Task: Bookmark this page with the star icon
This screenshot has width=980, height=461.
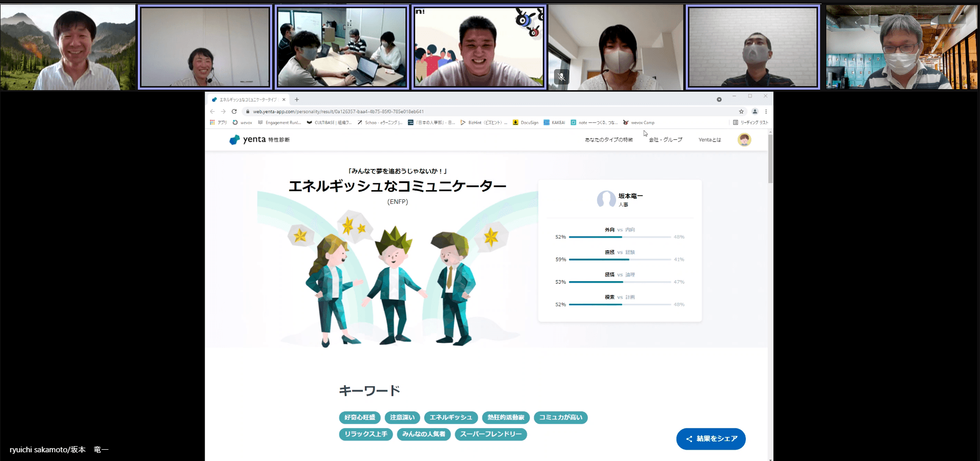Action: coord(741,111)
